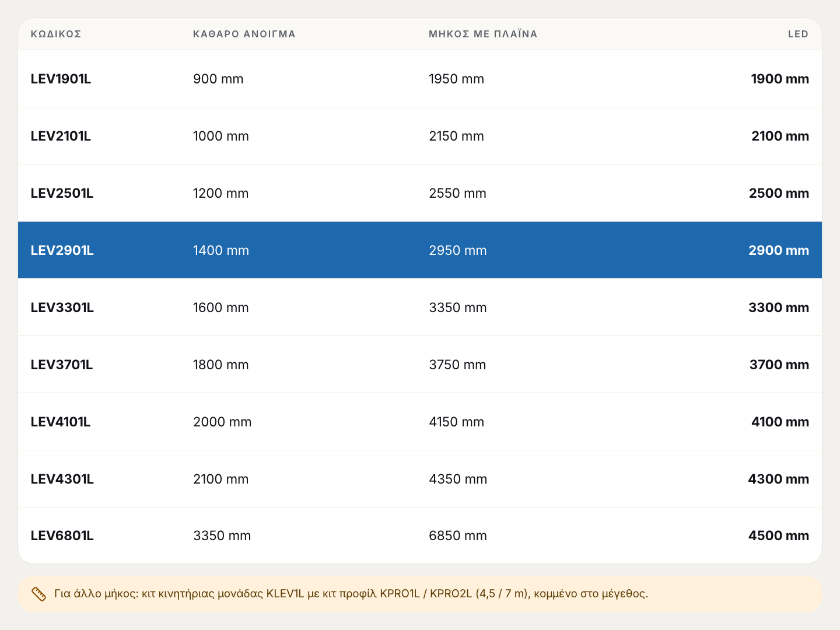
Task: Click the 2550 mm length cell
Action: click(x=457, y=193)
